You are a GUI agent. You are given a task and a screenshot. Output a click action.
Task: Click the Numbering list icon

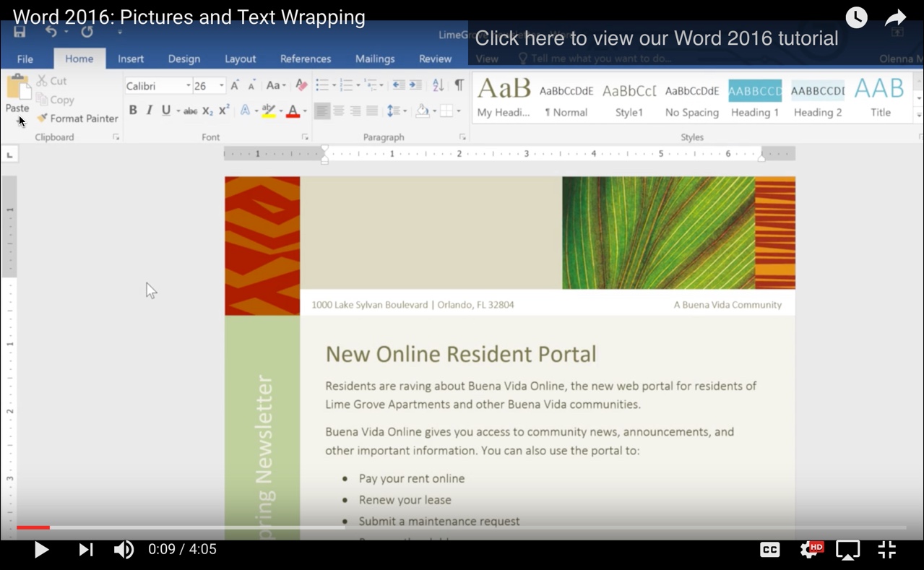point(347,85)
